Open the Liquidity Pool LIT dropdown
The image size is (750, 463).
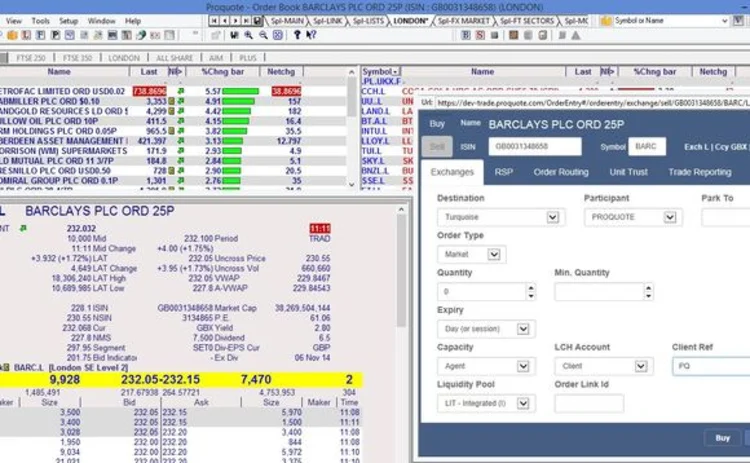click(523, 404)
